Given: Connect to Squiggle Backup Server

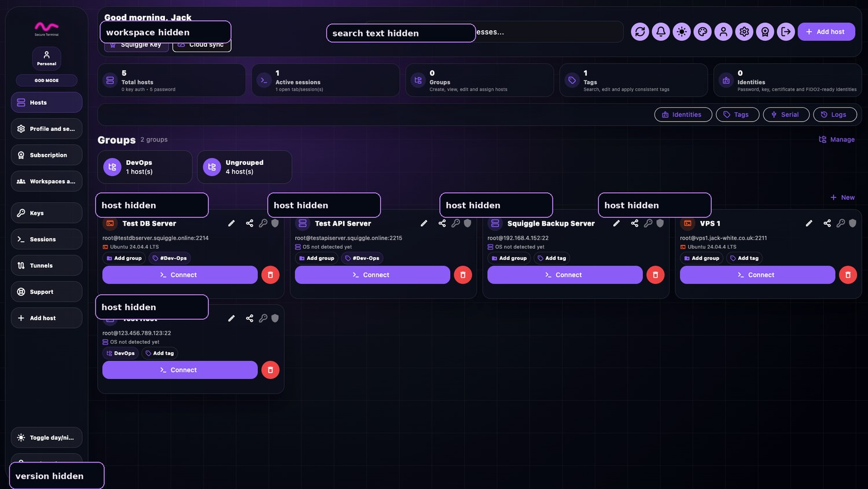Looking at the screenshot, I should (565, 275).
